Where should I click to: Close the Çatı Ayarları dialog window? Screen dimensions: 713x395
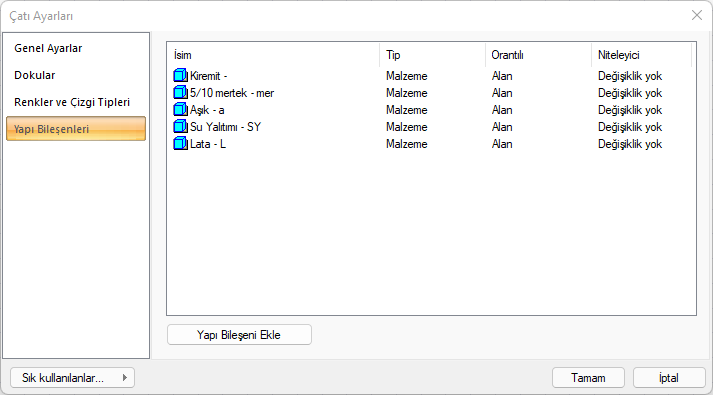697,15
